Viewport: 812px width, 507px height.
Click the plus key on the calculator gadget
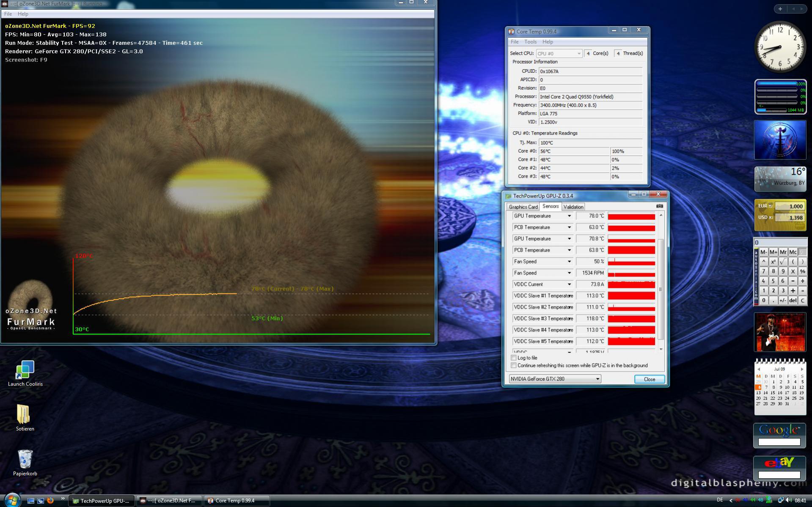point(793,291)
